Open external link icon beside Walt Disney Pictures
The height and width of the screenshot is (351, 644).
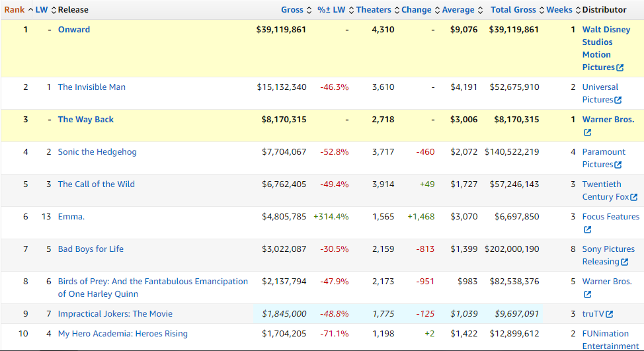[x=620, y=68]
